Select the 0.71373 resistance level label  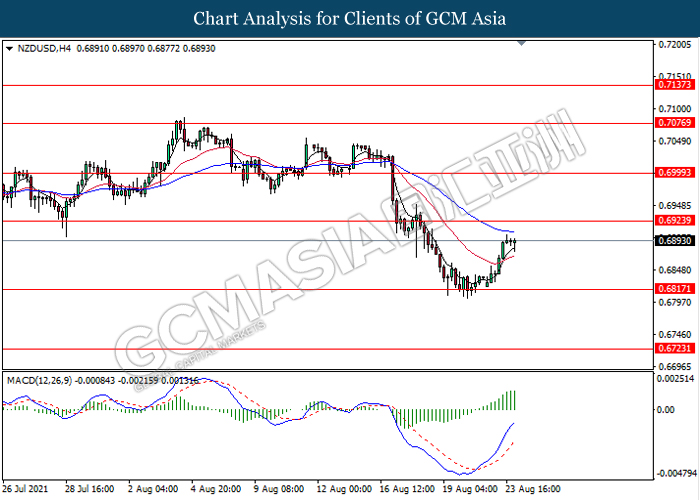pyautogui.click(x=675, y=84)
